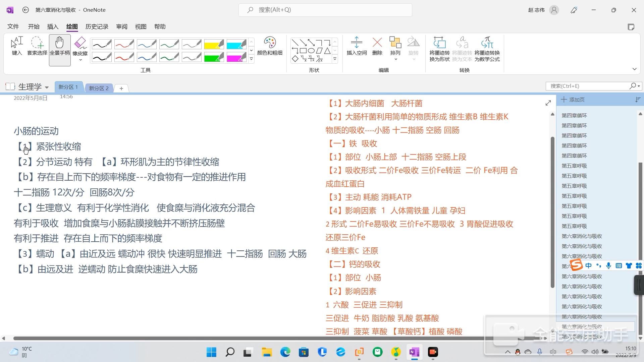The width and height of the screenshot is (644, 362).
Task: Click 添加页 to add a page
Action: coord(573,100)
